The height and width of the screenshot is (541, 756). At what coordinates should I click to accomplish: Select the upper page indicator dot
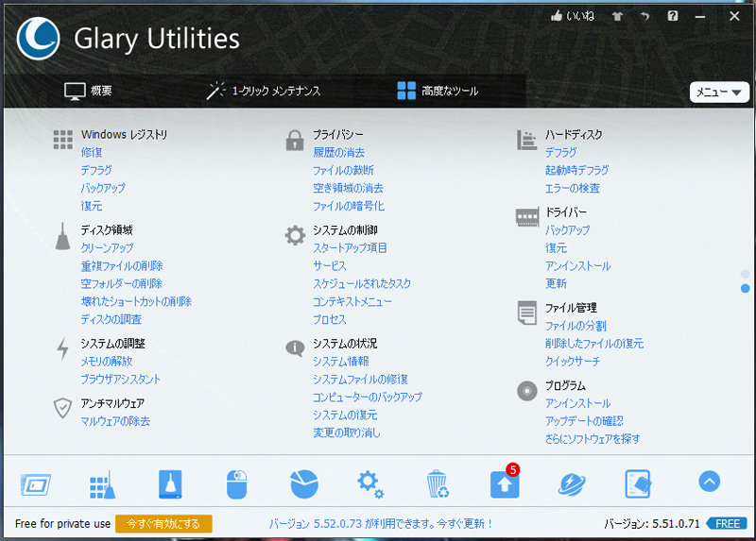pyautogui.click(x=745, y=274)
